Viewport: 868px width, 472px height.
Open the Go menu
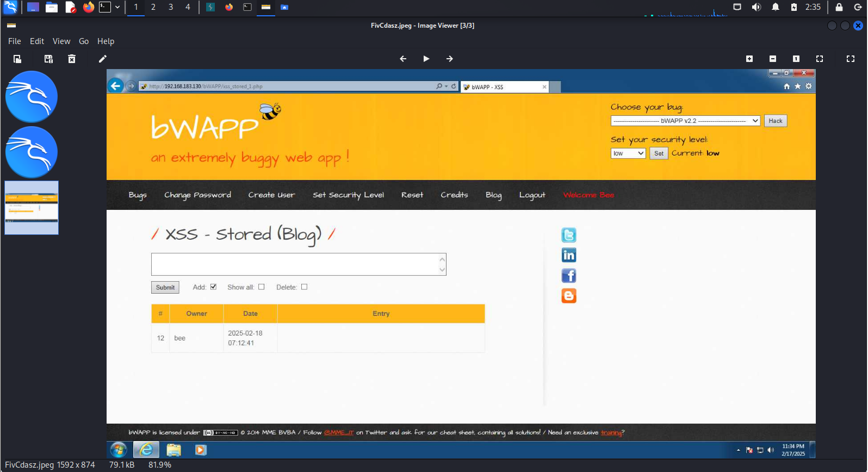[x=84, y=41]
